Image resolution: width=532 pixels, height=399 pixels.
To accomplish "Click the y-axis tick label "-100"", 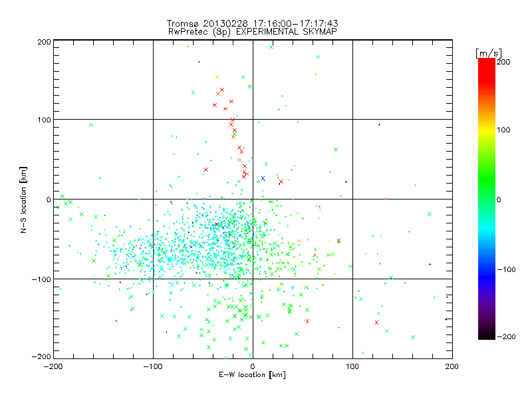I will [41, 279].
